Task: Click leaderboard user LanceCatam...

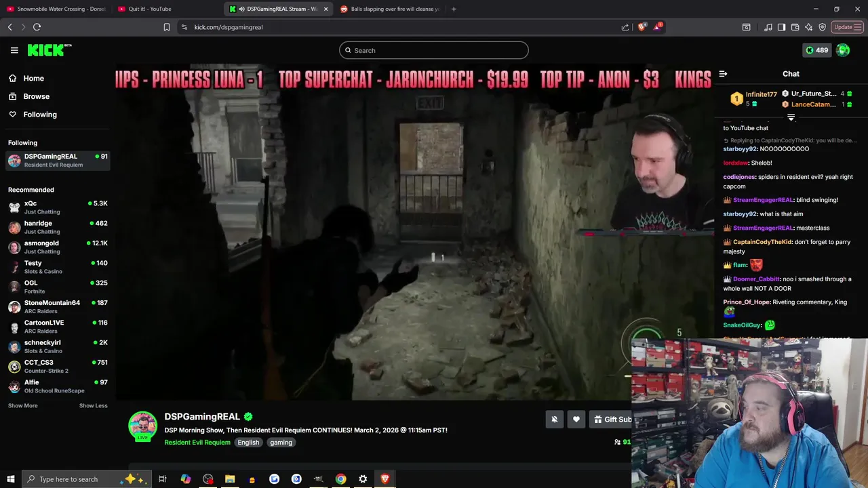Action: (814, 104)
